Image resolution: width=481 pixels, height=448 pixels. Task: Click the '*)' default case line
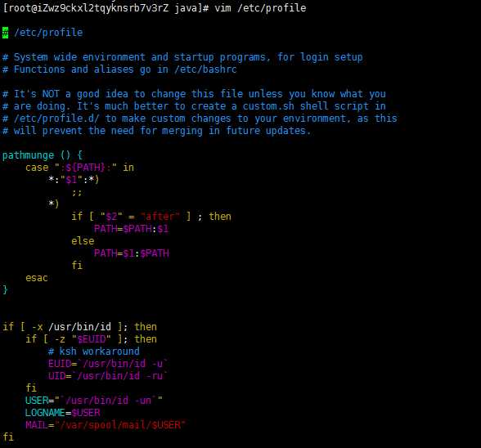coord(53,204)
